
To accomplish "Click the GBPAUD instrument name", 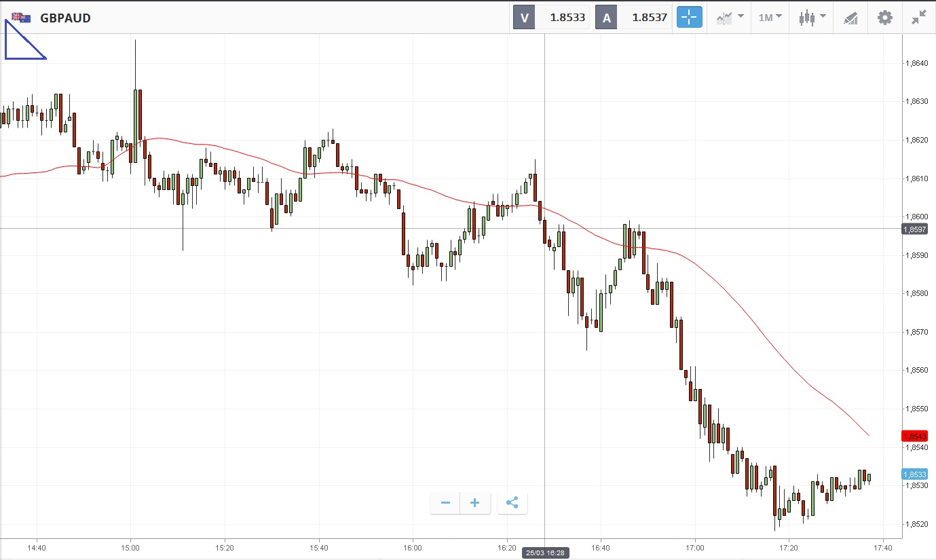I will (x=65, y=18).
